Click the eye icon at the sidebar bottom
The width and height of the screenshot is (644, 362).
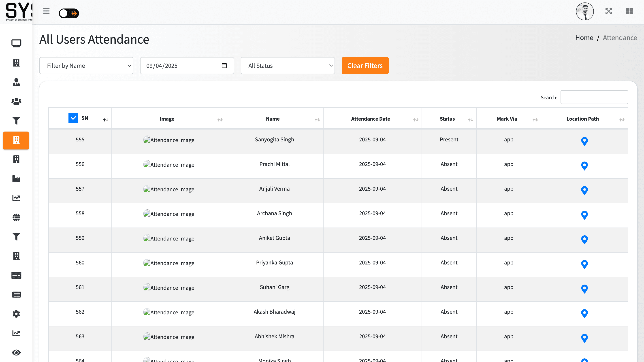16,353
